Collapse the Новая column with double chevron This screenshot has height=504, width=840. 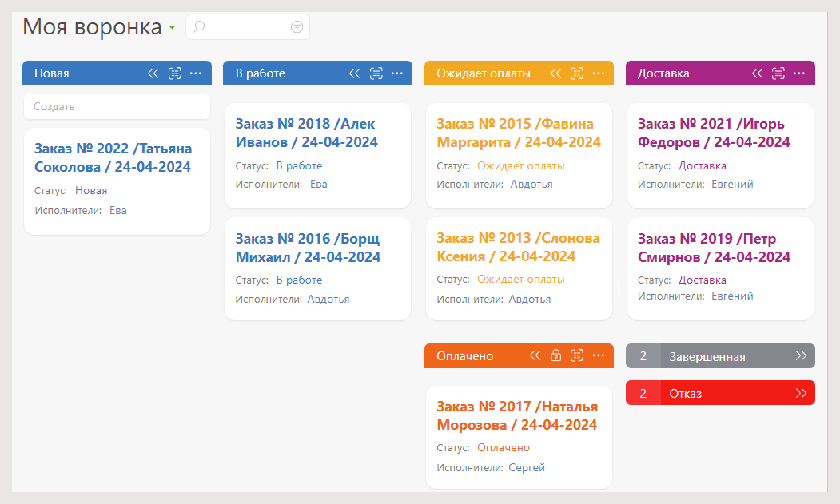[x=153, y=73]
